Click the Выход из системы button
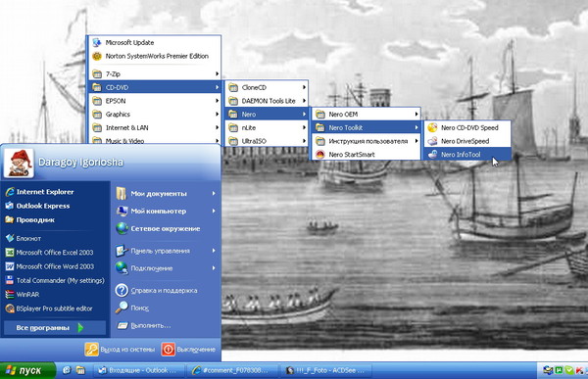Viewport: 588px width, 379px height. (120, 350)
